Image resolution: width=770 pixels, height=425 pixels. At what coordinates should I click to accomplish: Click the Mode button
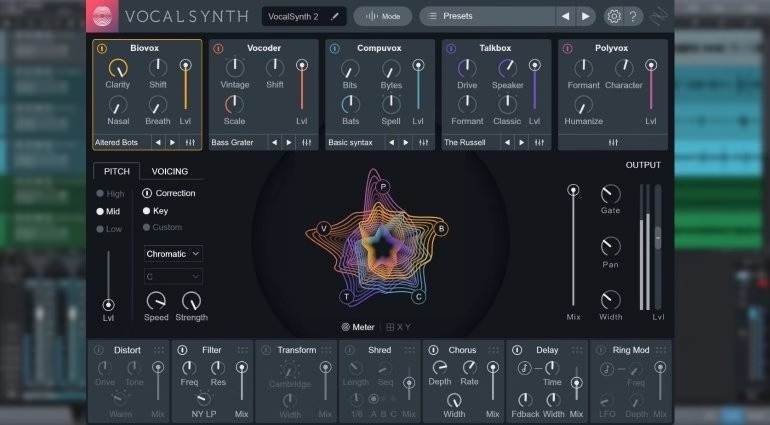[x=382, y=16]
